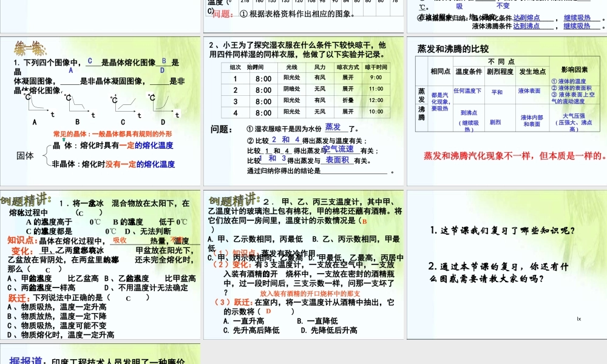Click the 风力 table header
Screen dimensions: 607x364
[x=320, y=67]
